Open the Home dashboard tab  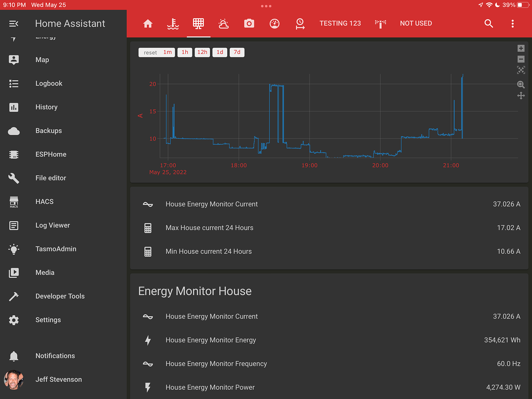(148, 24)
